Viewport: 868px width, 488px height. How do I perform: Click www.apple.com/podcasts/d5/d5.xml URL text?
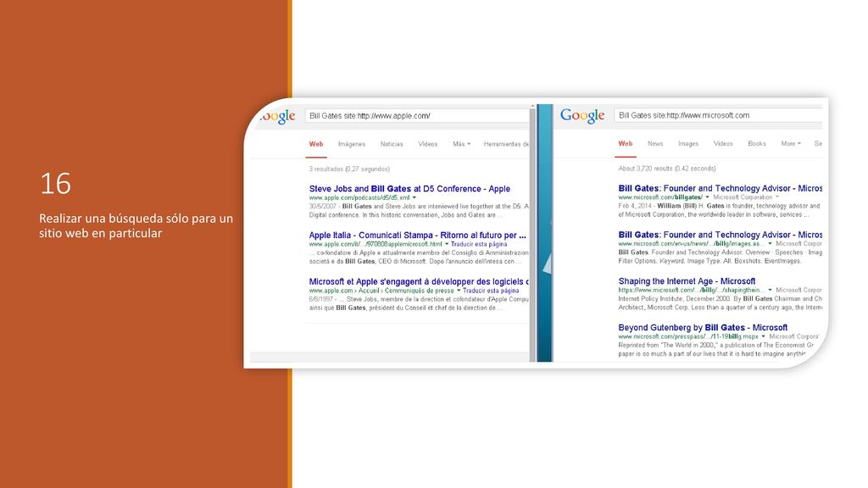point(359,197)
